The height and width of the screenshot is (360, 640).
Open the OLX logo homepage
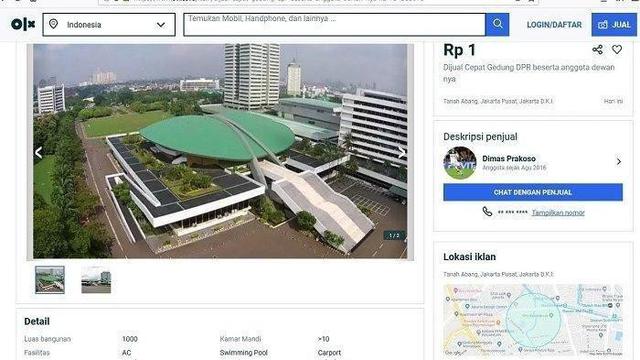[23, 24]
